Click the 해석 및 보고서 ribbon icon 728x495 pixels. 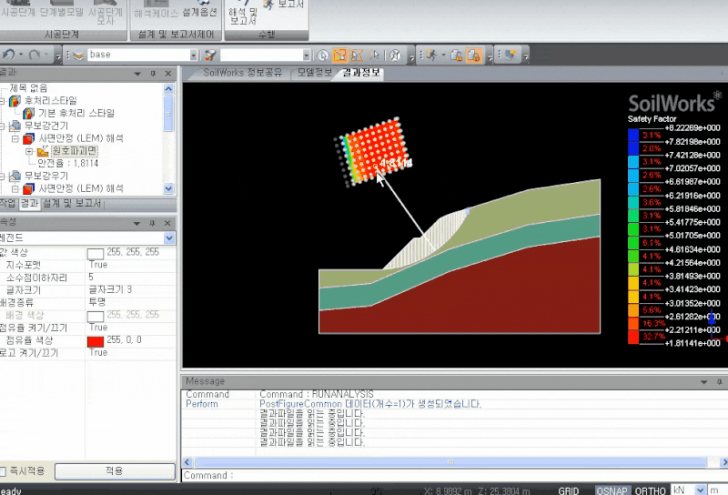point(243,14)
